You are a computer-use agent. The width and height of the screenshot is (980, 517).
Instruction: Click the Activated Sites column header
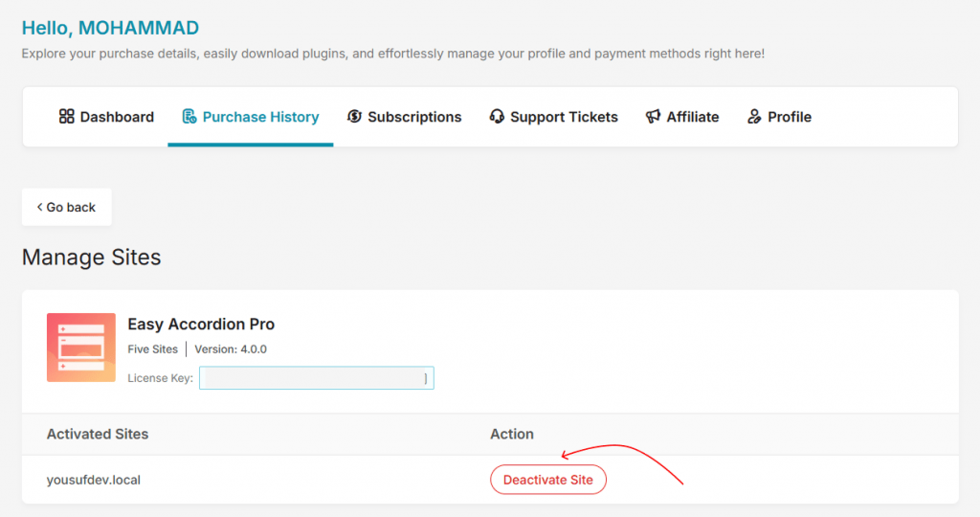(98, 434)
